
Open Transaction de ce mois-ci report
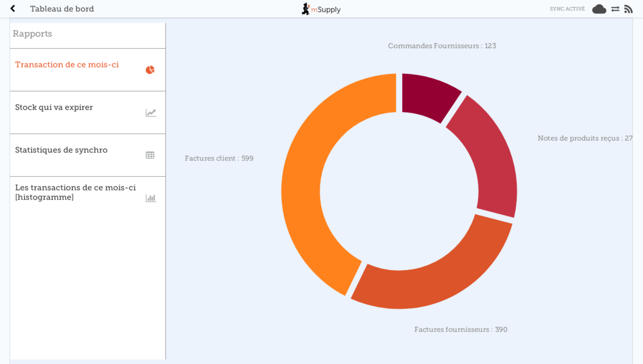[x=67, y=65]
